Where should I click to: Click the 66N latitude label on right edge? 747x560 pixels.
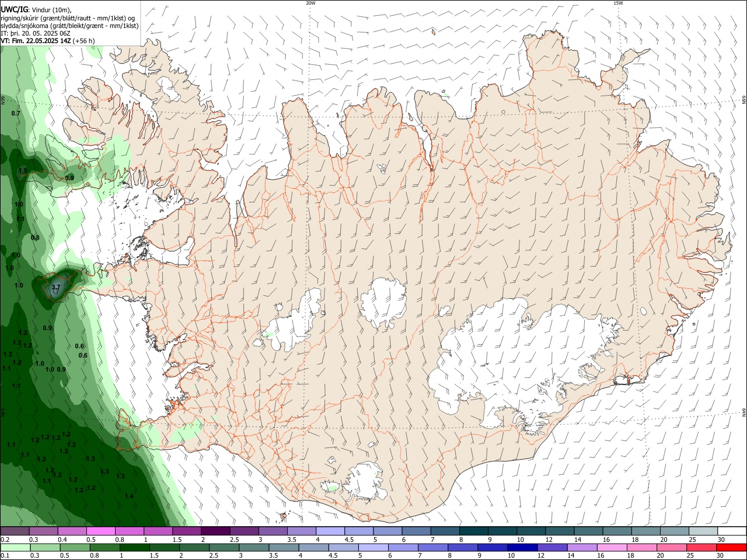pyautogui.click(x=745, y=100)
